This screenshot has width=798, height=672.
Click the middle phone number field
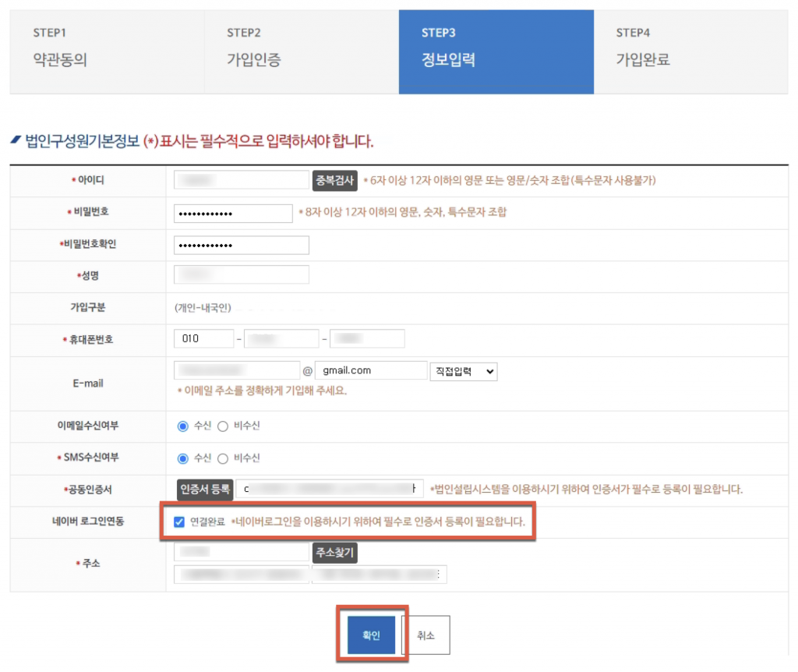pos(281,338)
